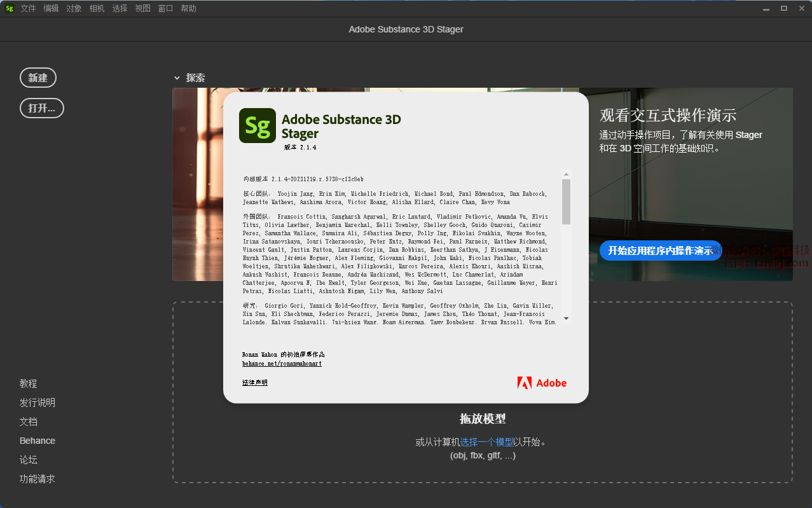
Task: Click the (obj, fbx, gltf, ...) text
Action: coord(483,455)
